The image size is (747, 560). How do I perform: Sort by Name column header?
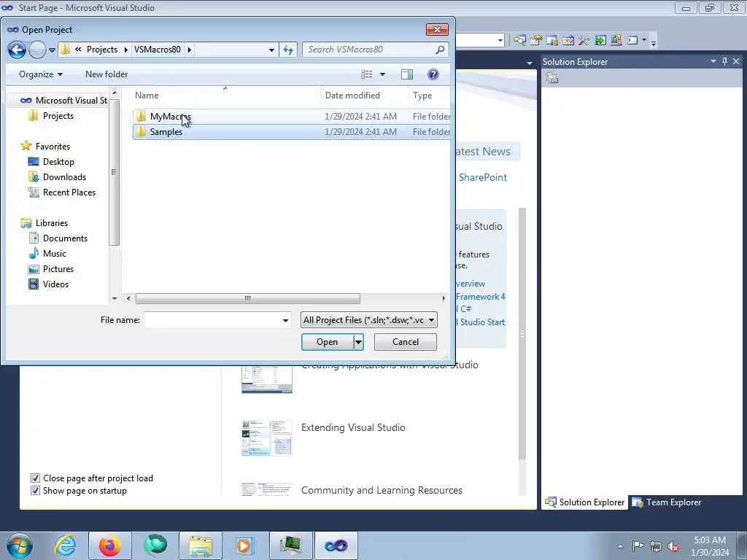tap(147, 96)
